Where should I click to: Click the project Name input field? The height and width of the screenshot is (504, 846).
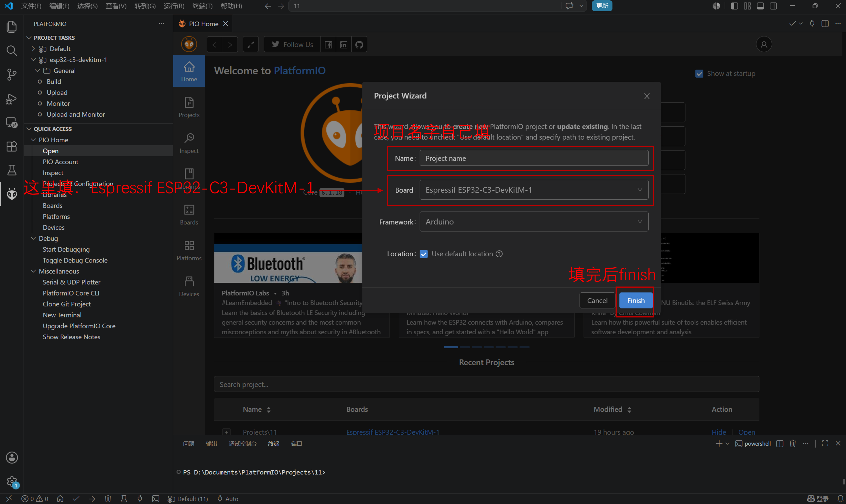pyautogui.click(x=534, y=158)
